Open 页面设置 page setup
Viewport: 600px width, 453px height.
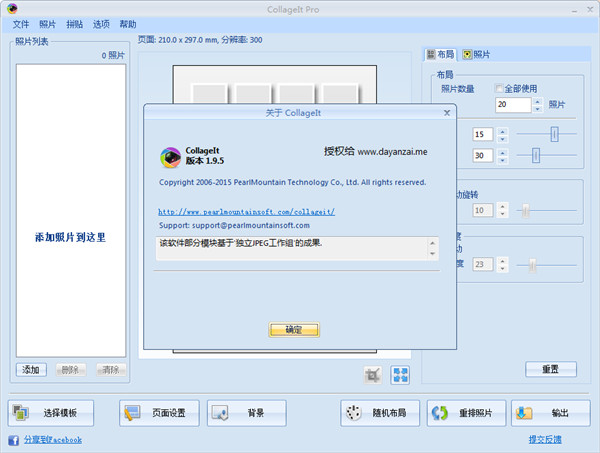(159, 413)
